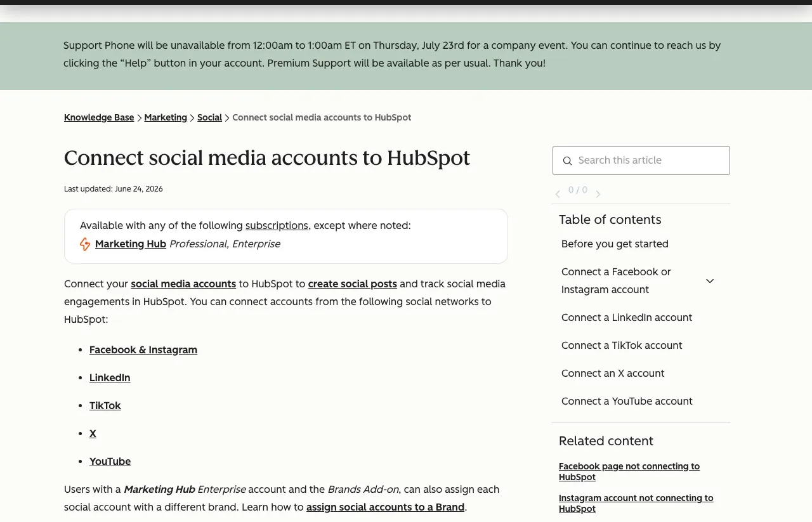
Task: Jump to YouTube list link
Action: coord(110,461)
